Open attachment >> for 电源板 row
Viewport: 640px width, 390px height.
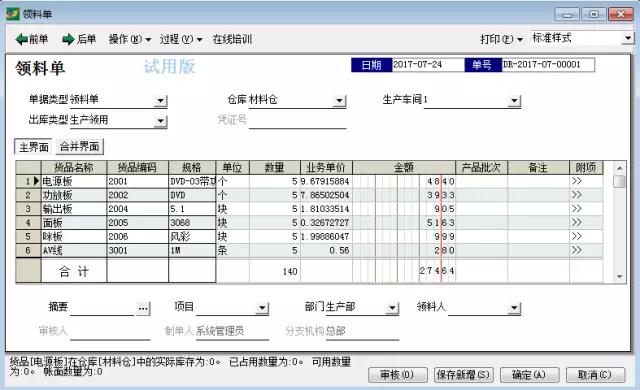pos(577,181)
